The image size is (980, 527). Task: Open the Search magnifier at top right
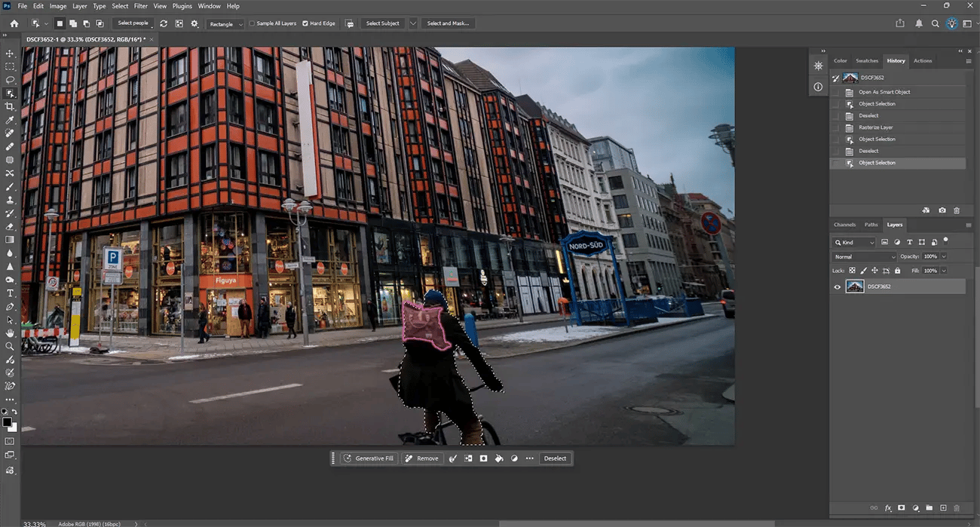coord(936,23)
